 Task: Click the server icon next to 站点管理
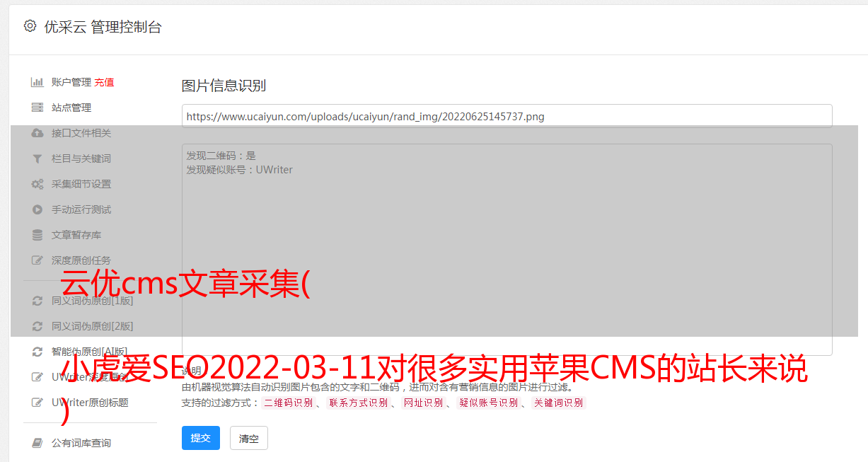point(37,108)
